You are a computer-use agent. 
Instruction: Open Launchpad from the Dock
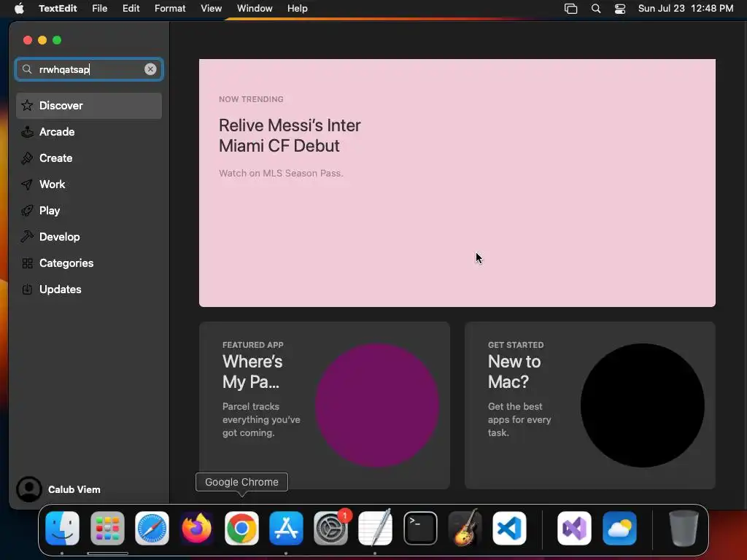click(107, 528)
